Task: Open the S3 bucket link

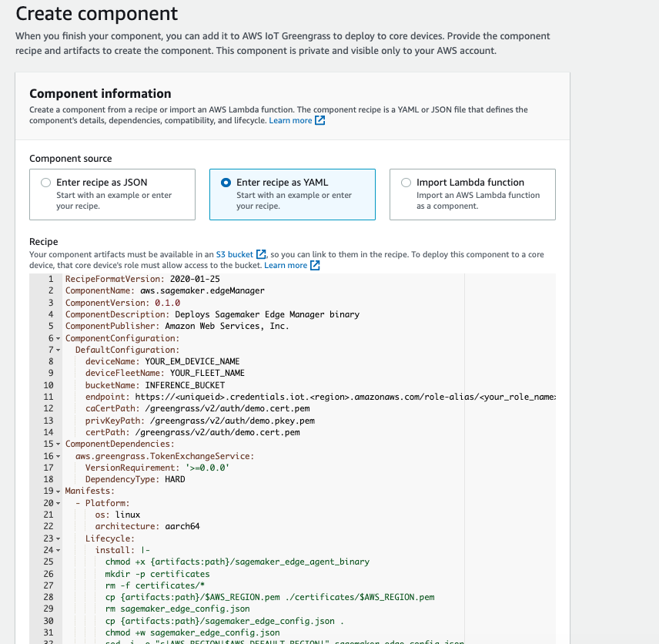Action: coord(235,254)
